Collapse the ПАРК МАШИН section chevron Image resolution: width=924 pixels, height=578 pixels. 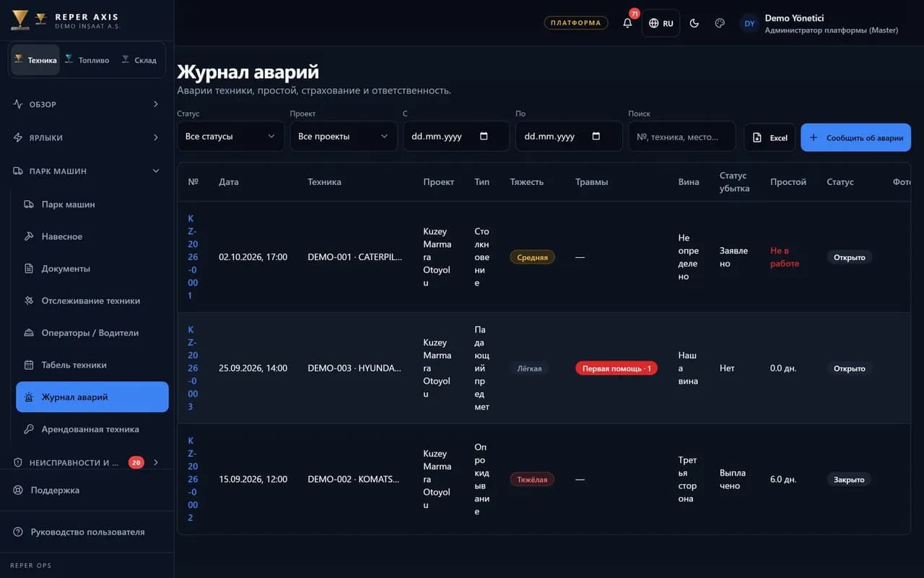click(155, 171)
